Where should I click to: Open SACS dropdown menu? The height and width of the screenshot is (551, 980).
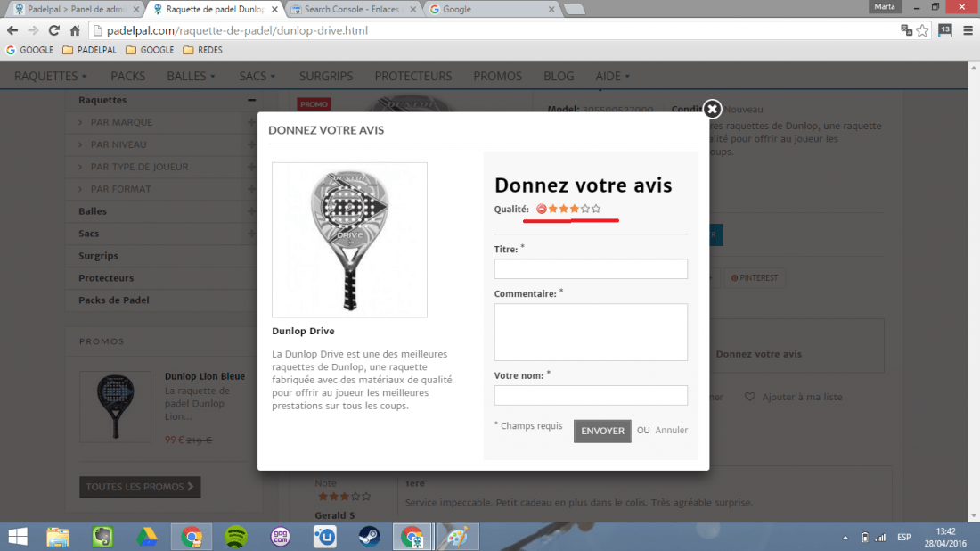[x=257, y=76]
